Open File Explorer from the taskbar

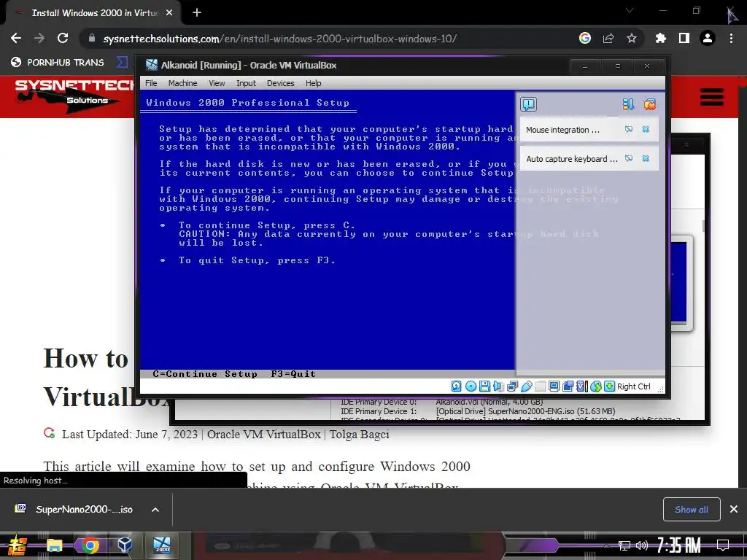point(54,545)
